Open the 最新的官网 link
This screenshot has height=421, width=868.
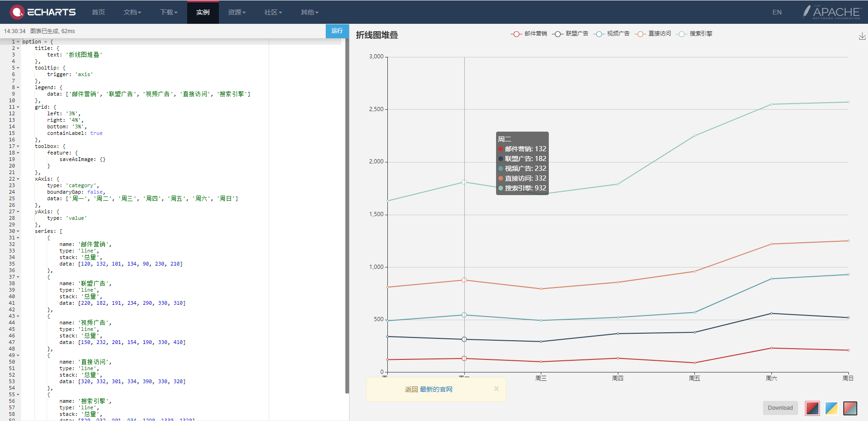tap(436, 389)
